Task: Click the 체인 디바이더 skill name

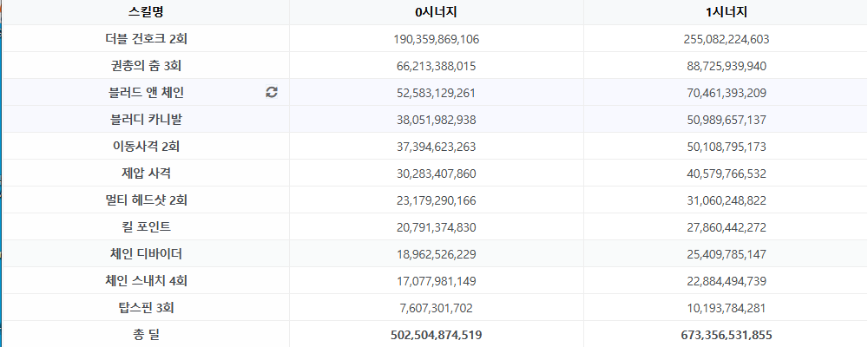Action: pyautogui.click(x=146, y=254)
